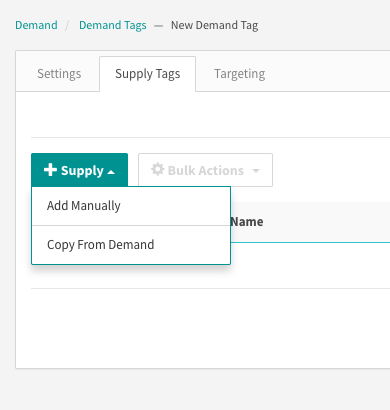
Task: Click the New Demand Tag breadcrumb text
Action: click(x=214, y=25)
